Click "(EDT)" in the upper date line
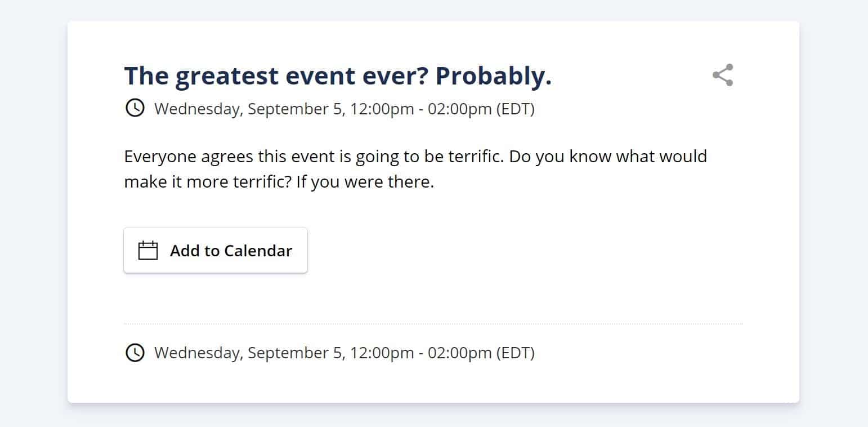Viewport: 868px width, 427px height. point(515,109)
